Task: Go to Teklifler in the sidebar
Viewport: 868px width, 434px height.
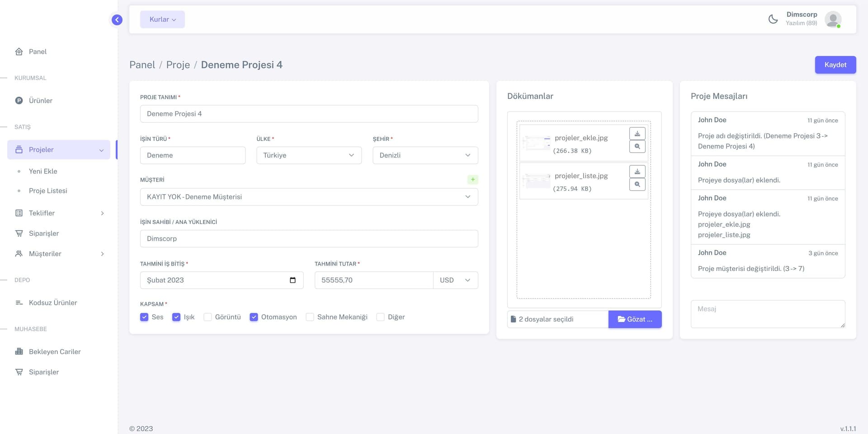Action: coord(42,213)
